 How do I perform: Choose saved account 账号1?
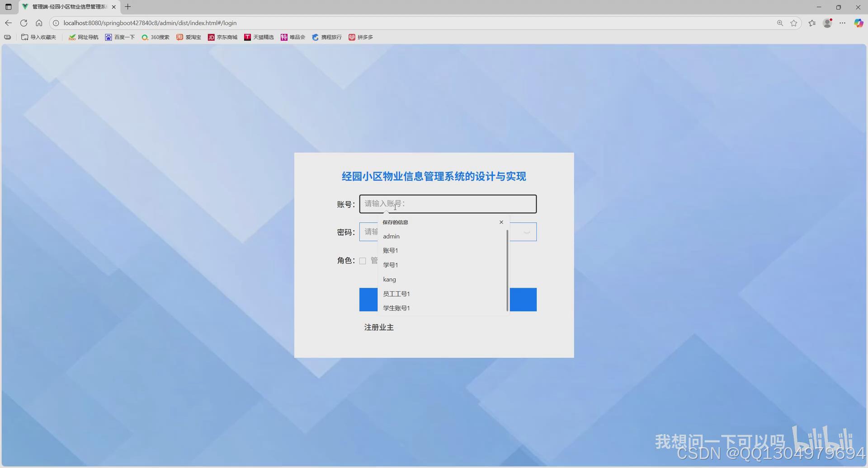pos(443,251)
